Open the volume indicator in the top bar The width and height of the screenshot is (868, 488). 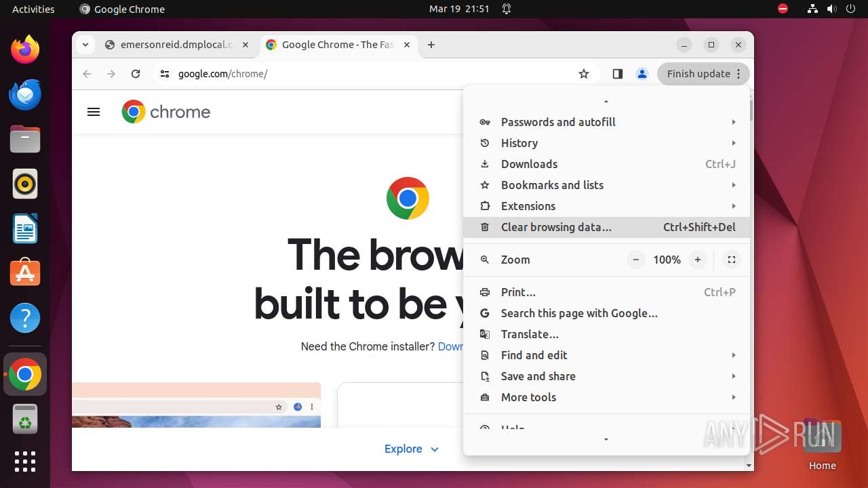point(831,9)
